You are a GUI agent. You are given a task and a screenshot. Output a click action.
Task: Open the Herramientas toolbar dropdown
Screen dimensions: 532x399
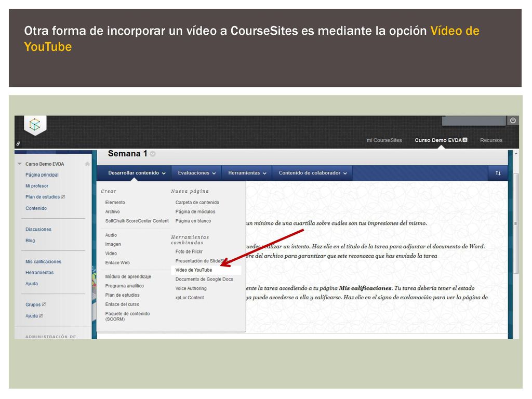(247, 173)
